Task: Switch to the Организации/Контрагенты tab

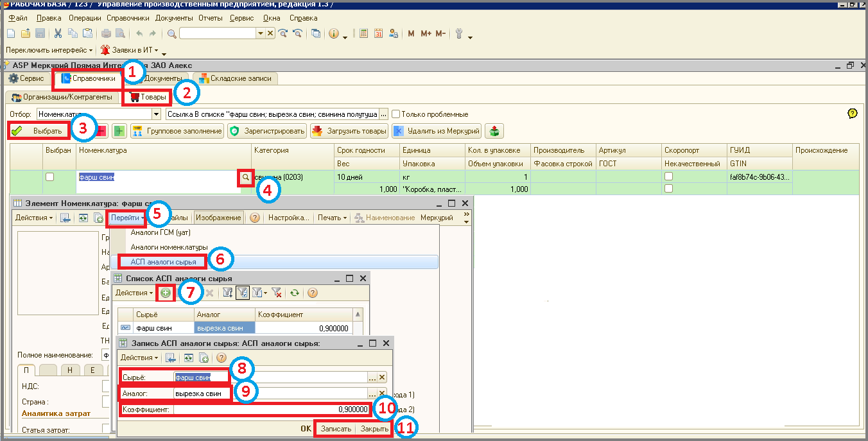Action: pyautogui.click(x=62, y=97)
